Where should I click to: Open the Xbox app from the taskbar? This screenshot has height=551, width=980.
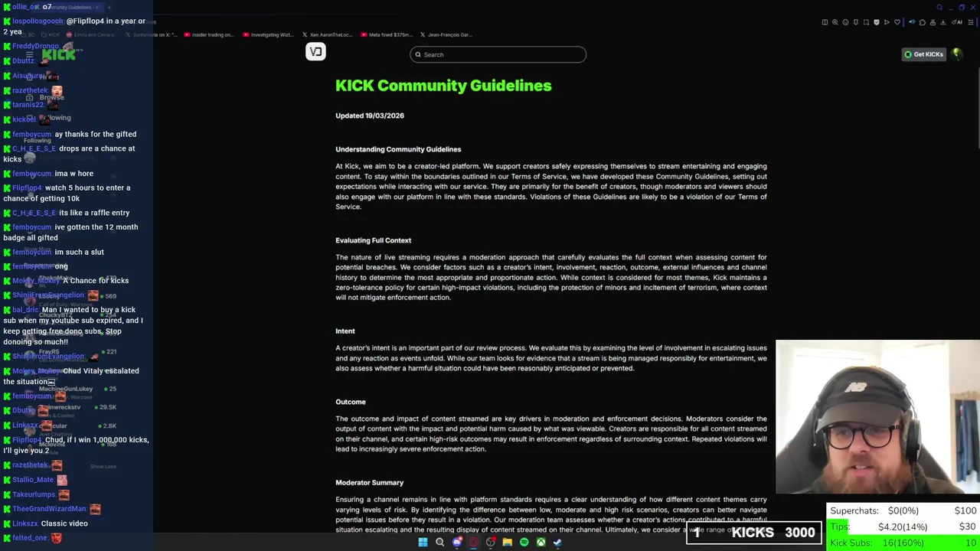(x=541, y=542)
